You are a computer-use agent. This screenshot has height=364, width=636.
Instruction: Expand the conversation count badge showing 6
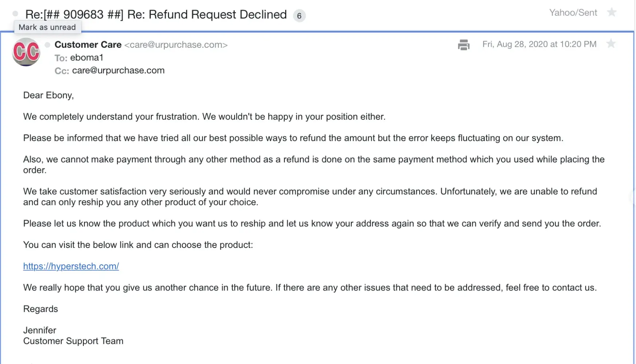tap(299, 16)
